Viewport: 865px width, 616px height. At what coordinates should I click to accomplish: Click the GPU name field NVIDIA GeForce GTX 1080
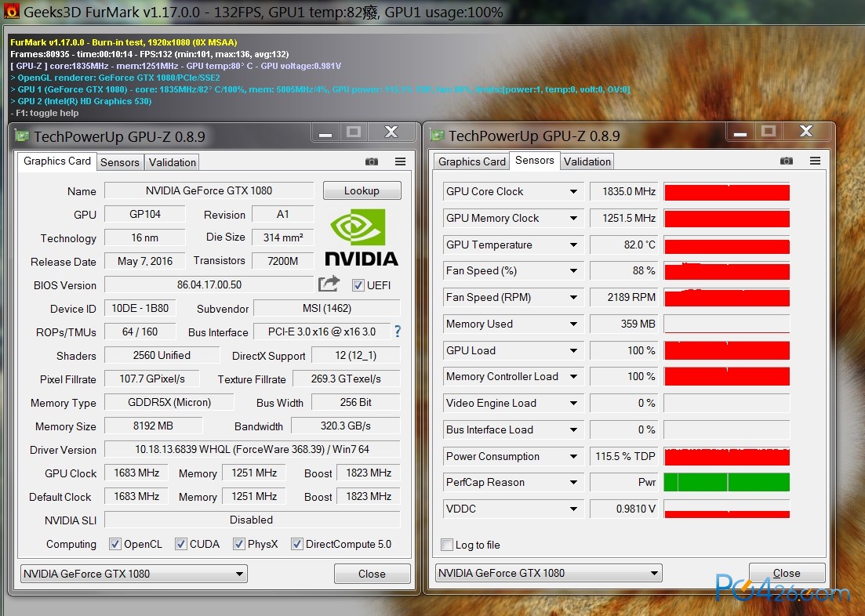pyautogui.click(x=209, y=190)
